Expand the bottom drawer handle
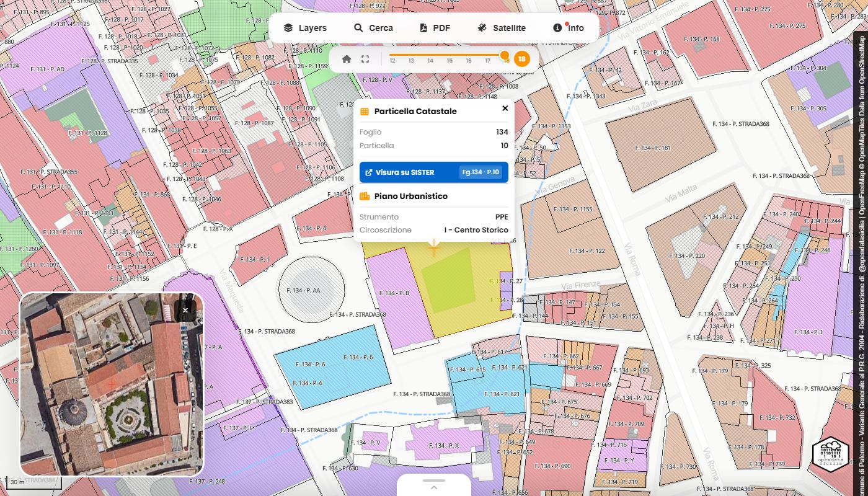The height and width of the screenshot is (496, 868). [x=434, y=484]
